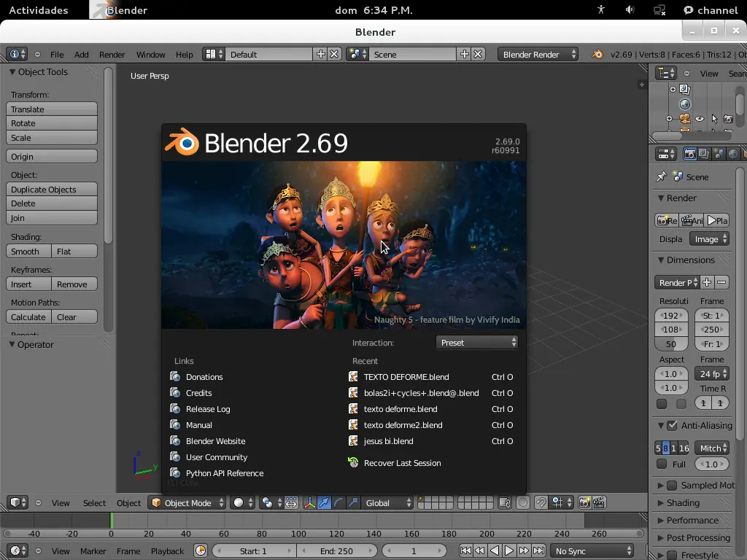
Task: Open the Info editor type selector
Action: pos(17,54)
